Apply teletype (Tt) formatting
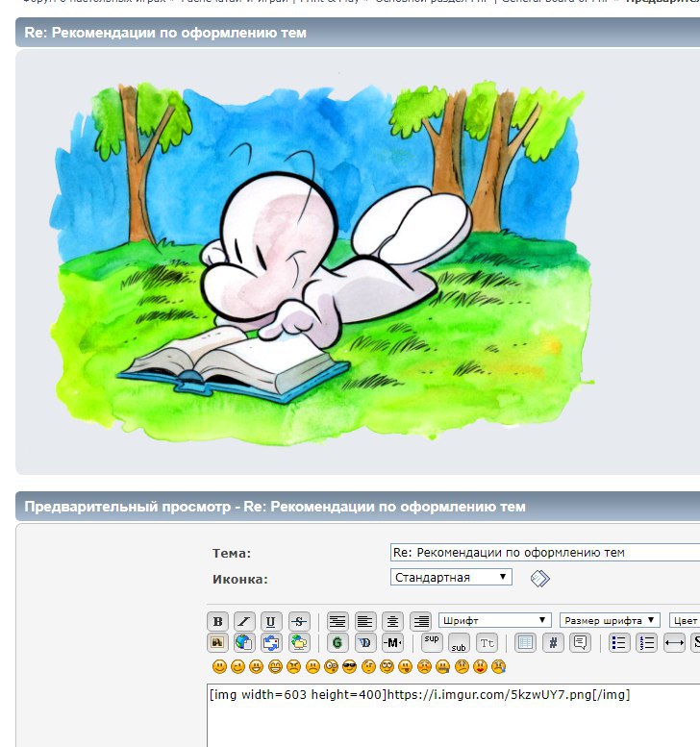The width and height of the screenshot is (700, 747). [487, 642]
